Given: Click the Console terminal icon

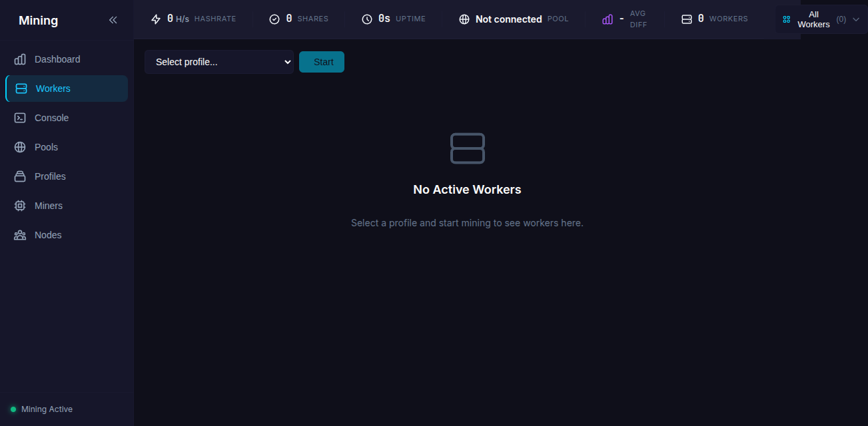Looking at the screenshot, I should 20,118.
